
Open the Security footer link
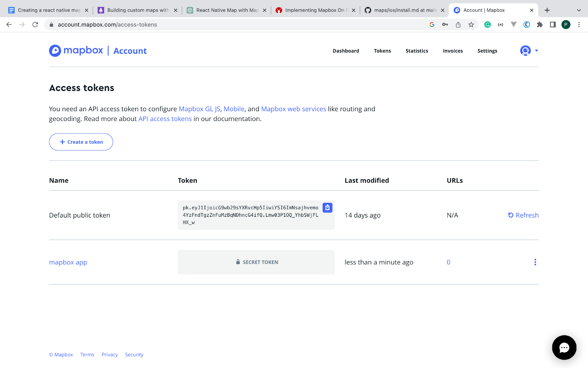(x=134, y=355)
